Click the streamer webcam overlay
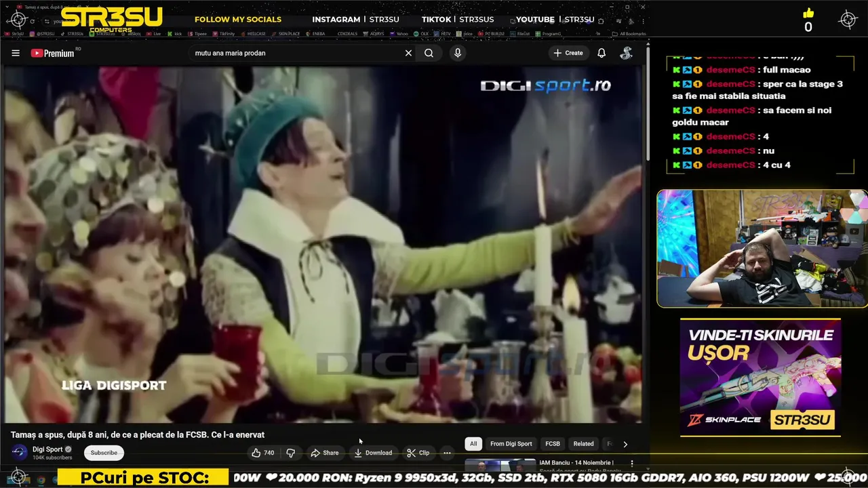Screen dimensions: 868x488 pos(762,249)
